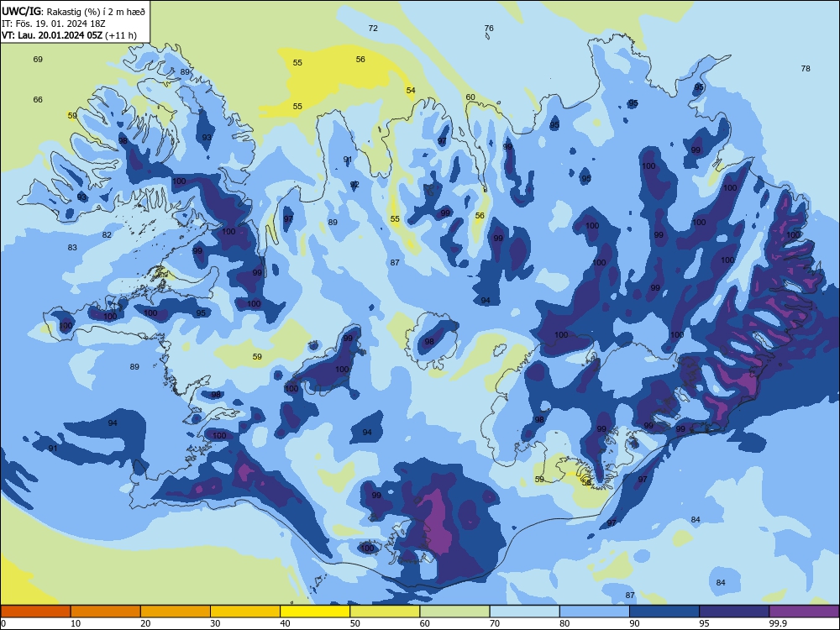Click the 60–70 pale green legend swatch
840x630 pixels.
tap(454, 612)
